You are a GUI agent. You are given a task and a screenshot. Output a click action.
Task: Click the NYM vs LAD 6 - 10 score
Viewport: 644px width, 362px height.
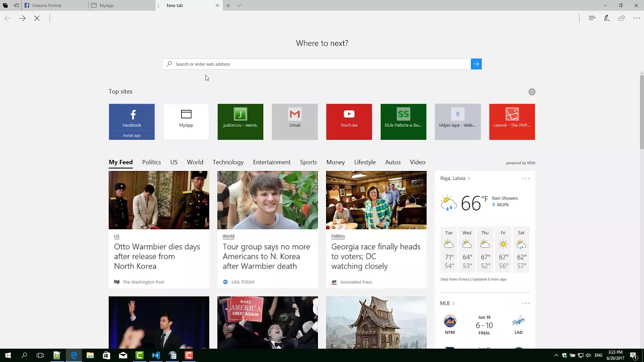pyautogui.click(x=484, y=325)
